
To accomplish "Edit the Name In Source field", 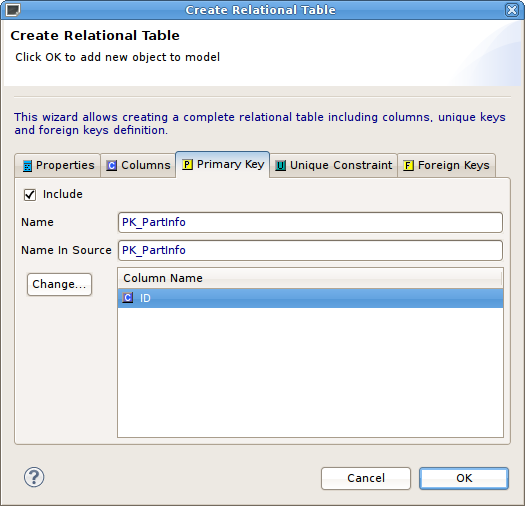I will 310,250.
